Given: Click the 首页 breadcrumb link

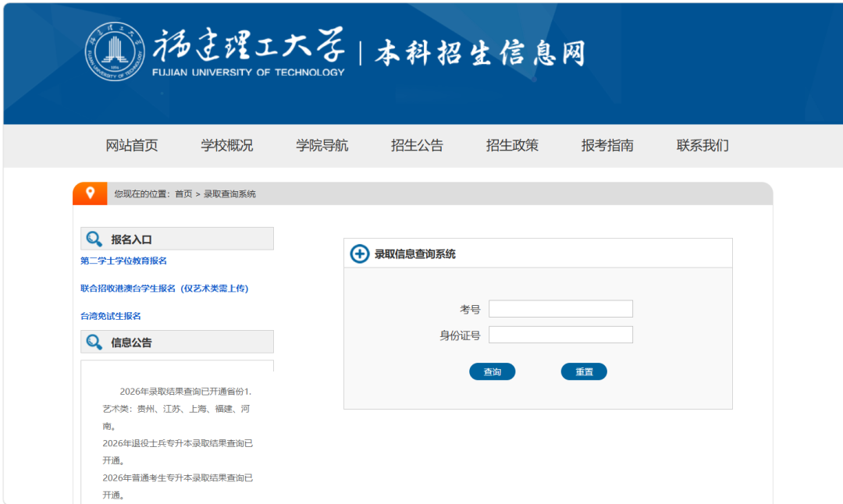Looking at the screenshot, I should [x=183, y=194].
